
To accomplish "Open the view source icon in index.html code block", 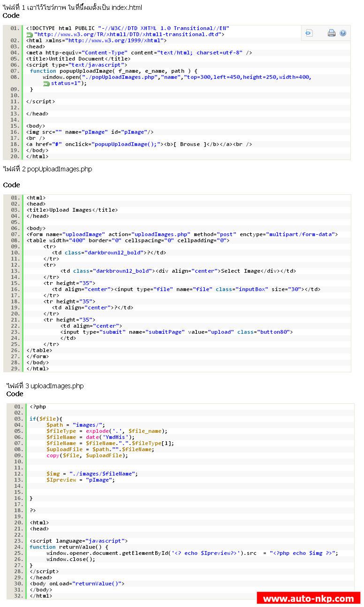I will coord(309,33).
